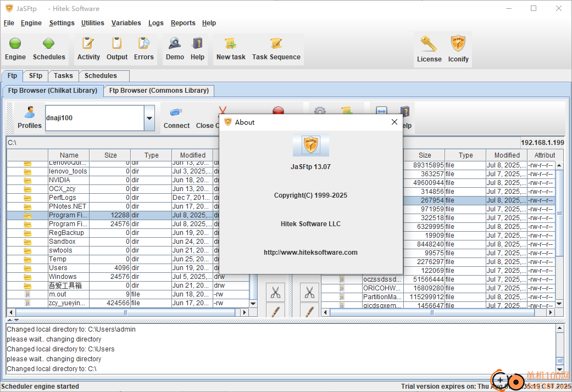Click down arrow of local list vertical scrollbar
The image size is (572, 392).
point(253,304)
